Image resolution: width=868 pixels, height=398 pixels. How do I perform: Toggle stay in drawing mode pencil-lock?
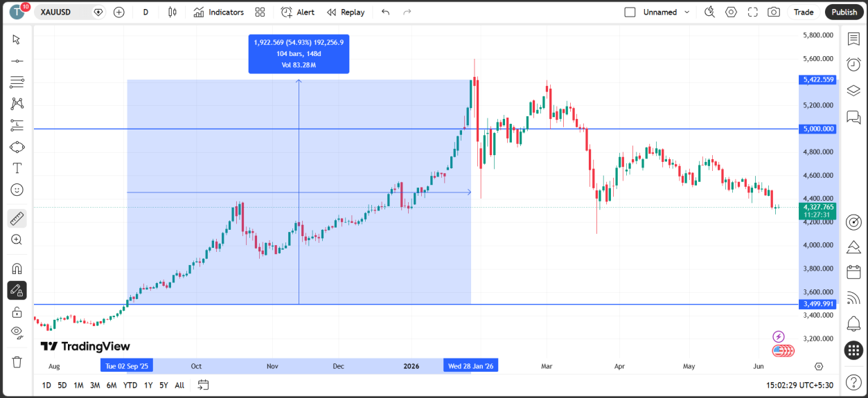point(17,290)
